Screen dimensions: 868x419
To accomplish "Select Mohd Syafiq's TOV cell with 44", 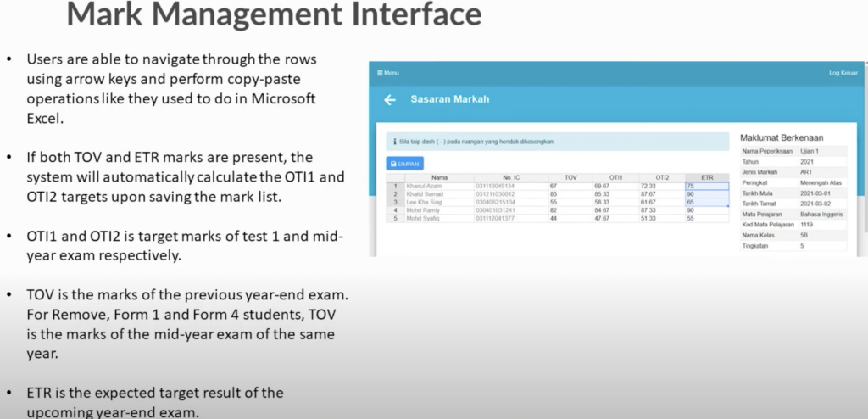I will (x=570, y=218).
